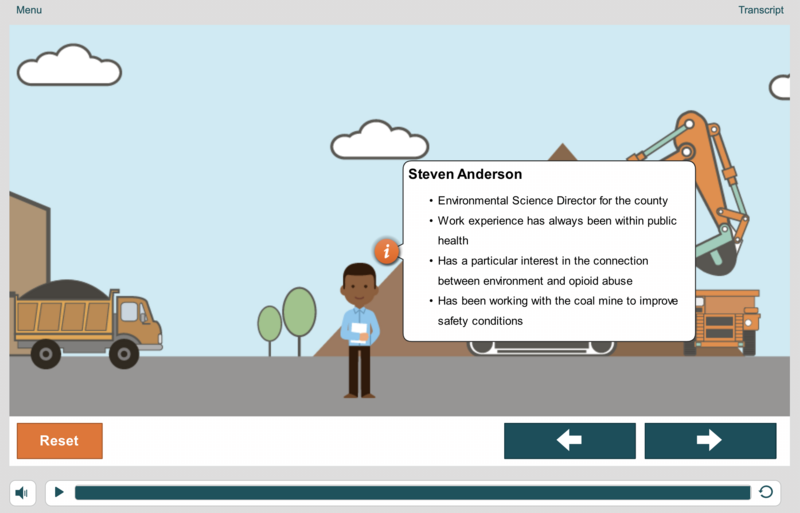Mute audio using the speaker icon

pyautogui.click(x=22, y=492)
